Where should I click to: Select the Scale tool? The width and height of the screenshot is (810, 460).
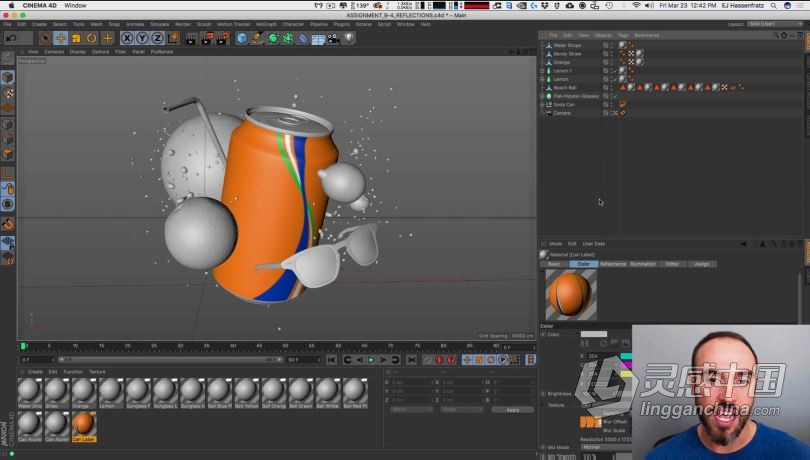[76, 38]
